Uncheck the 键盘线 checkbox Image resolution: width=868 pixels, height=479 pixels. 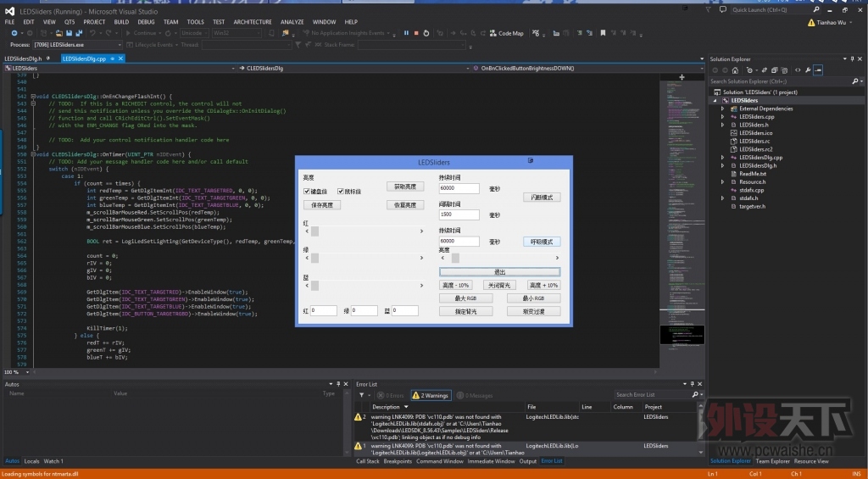pos(307,192)
